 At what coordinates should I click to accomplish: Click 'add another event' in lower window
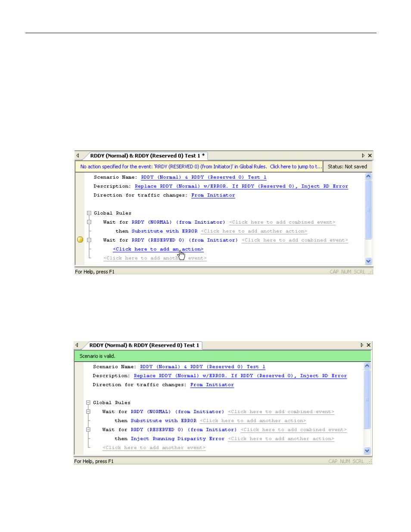tap(154, 448)
